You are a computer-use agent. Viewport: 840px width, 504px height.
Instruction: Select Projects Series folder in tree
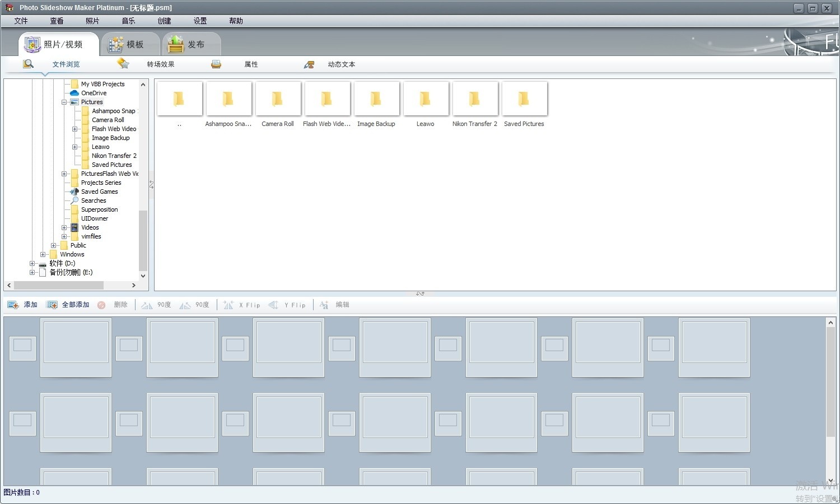pyautogui.click(x=101, y=183)
